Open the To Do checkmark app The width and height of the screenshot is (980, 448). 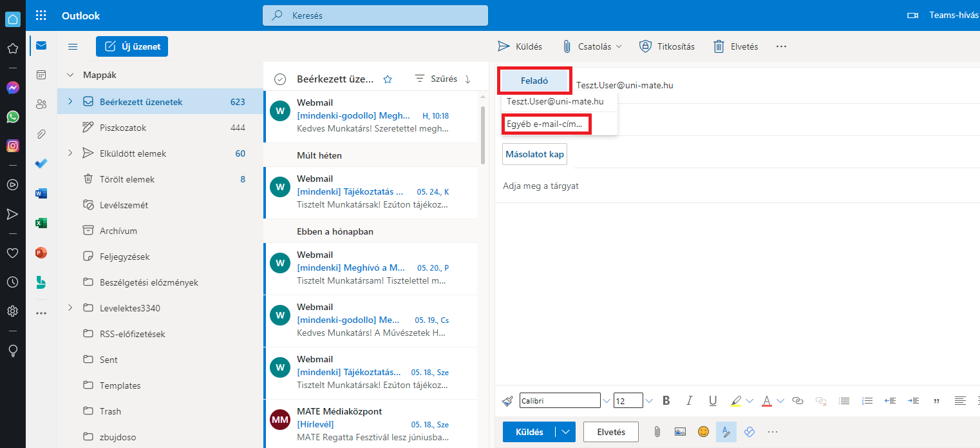41,164
